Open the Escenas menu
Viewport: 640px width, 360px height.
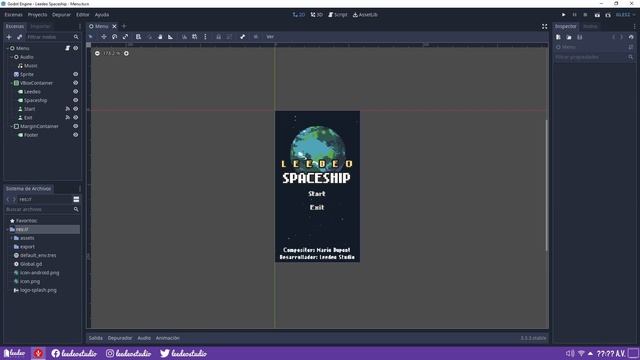[x=13, y=15]
